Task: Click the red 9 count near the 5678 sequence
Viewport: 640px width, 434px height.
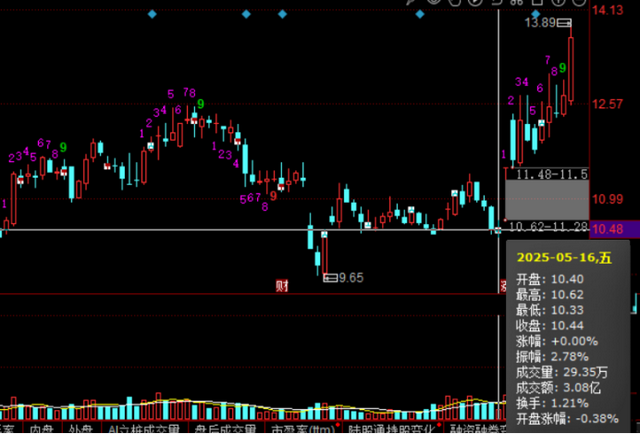Action: point(273,196)
